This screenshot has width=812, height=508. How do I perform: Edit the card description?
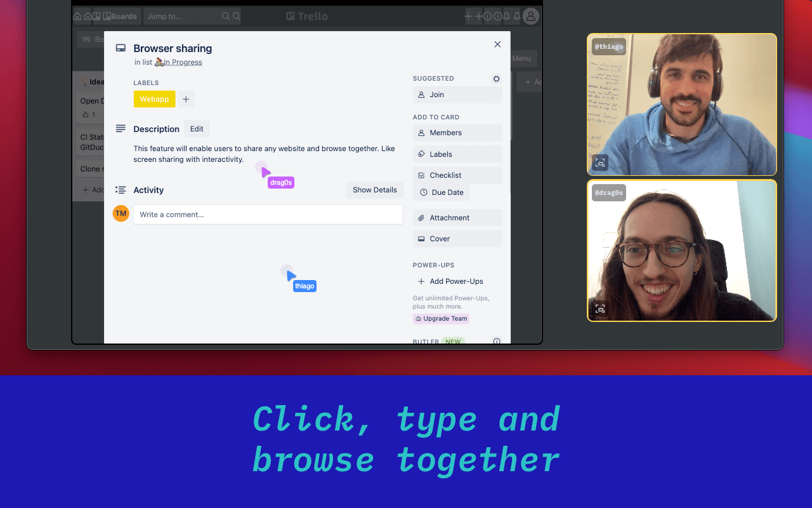coord(197,128)
